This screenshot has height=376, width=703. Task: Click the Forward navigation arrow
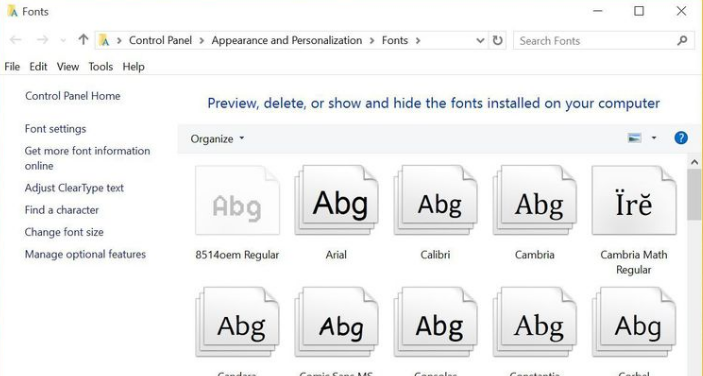42,40
